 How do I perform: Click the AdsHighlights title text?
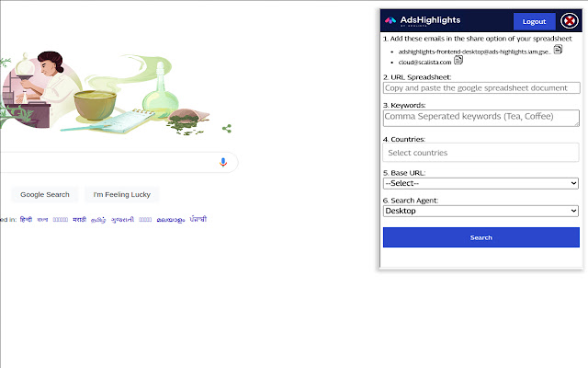point(430,20)
